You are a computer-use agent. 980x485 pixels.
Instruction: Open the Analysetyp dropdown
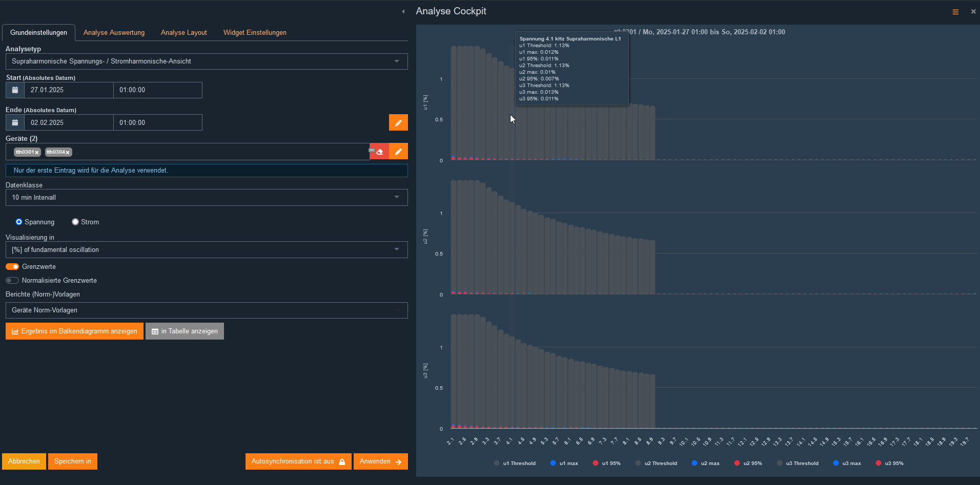(x=207, y=61)
